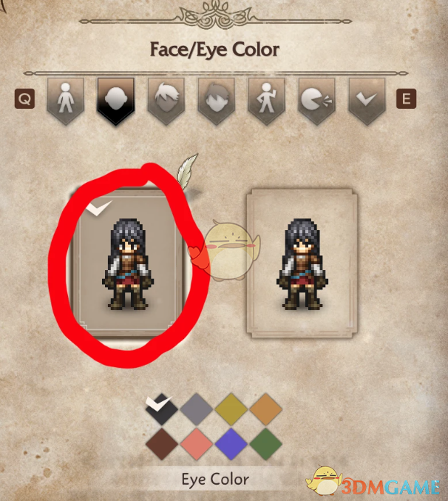This screenshot has width=448, height=501.
Task: Choose the olive yellow eye color swatch
Action: coord(231,409)
